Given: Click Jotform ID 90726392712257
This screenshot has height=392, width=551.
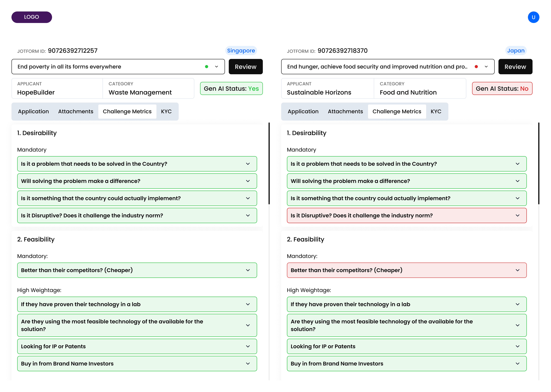Looking at the screenshot, I should click(73, 51).
